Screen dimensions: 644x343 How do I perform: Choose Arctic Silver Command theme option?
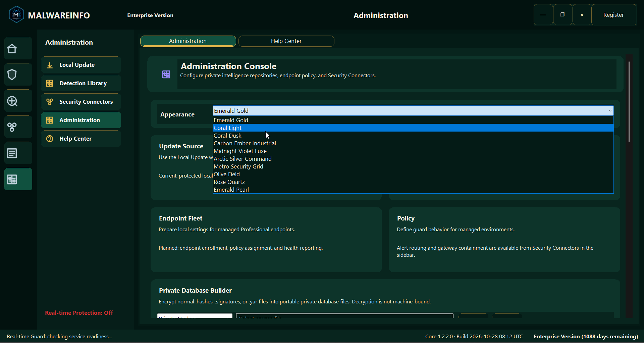(413, 159)
